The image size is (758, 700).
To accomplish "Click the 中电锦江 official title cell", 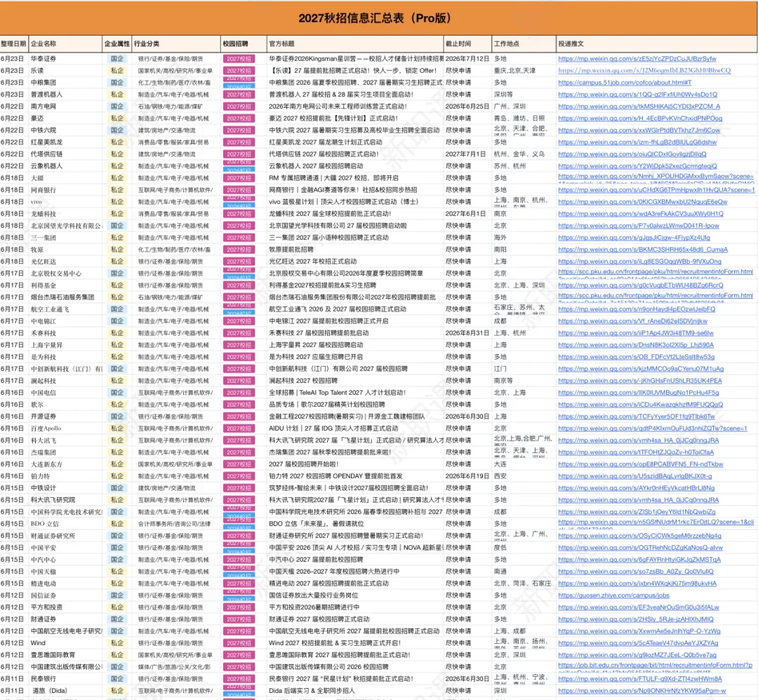I will (x=328, y=321).
